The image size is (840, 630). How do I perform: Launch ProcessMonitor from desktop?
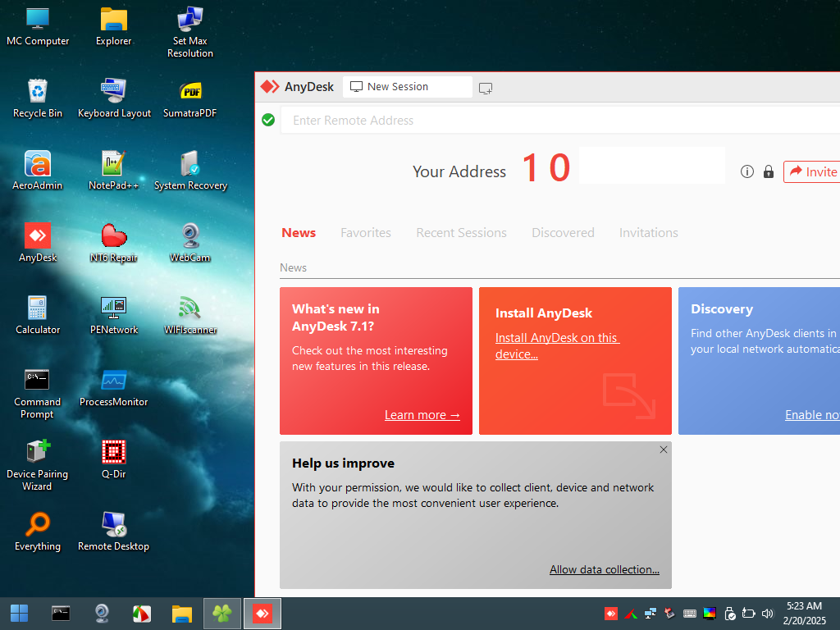(x=113, y=387)
